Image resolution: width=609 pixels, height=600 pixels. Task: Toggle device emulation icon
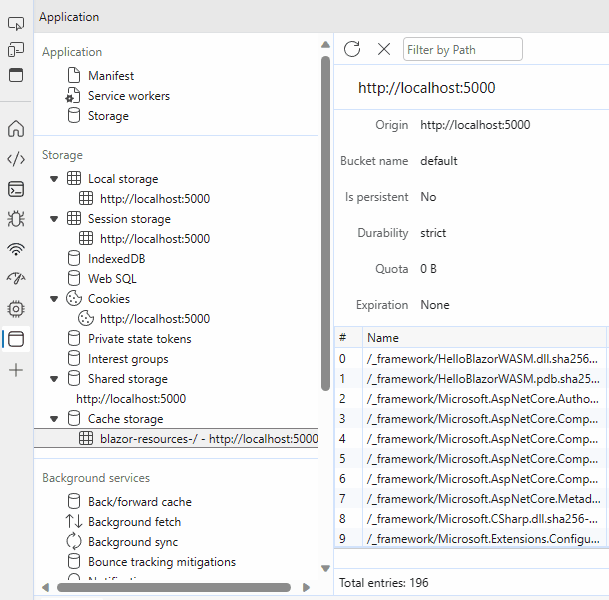[x=16, y=50]
